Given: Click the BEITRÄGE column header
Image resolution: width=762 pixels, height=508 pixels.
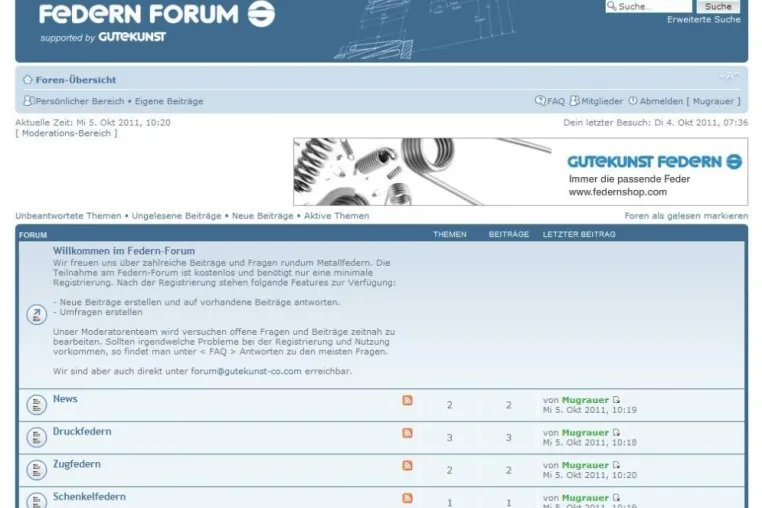Looking at the screenshot, I should click(x=509, y=234).
